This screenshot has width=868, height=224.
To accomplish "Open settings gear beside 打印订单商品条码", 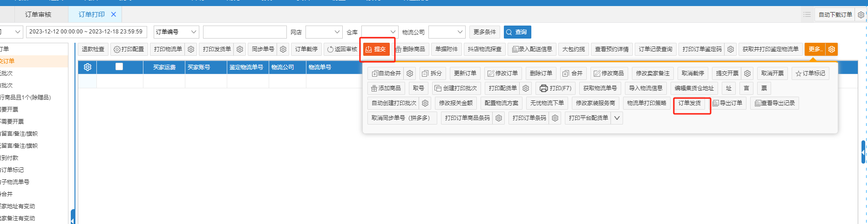I will [x=499, y=118].
